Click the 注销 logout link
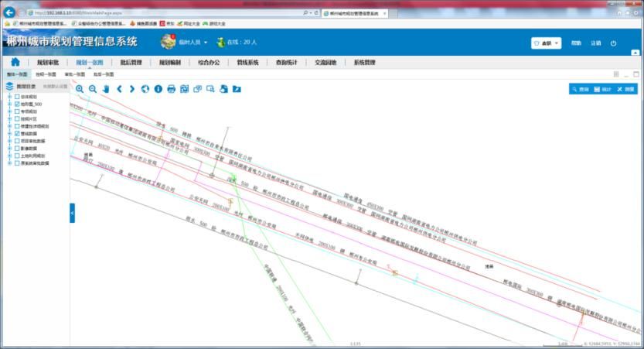The width and height of the screenshot is (644, 349). 595,43
